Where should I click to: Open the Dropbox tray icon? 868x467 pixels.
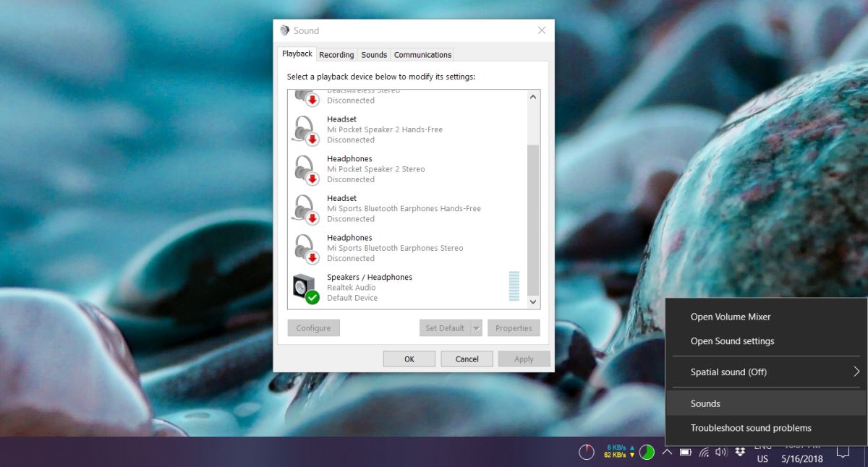click(x=740, y=452)
